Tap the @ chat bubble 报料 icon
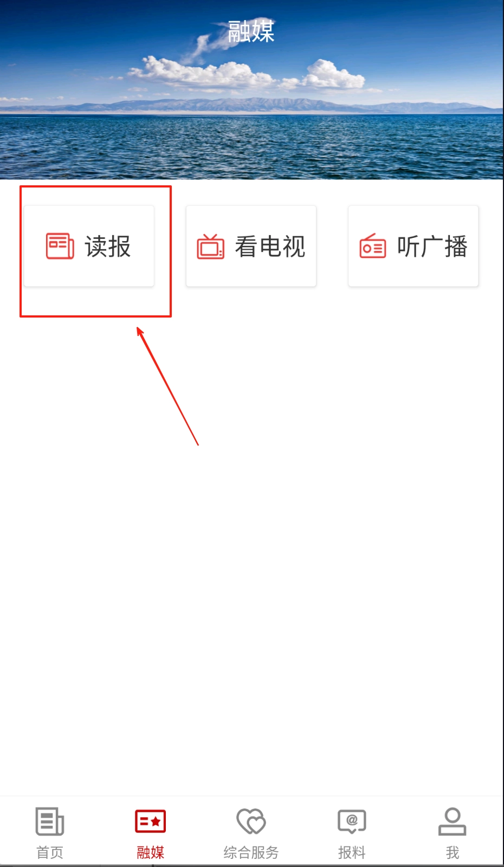Viewport: 504px width, 867px height. pos(352,821)
